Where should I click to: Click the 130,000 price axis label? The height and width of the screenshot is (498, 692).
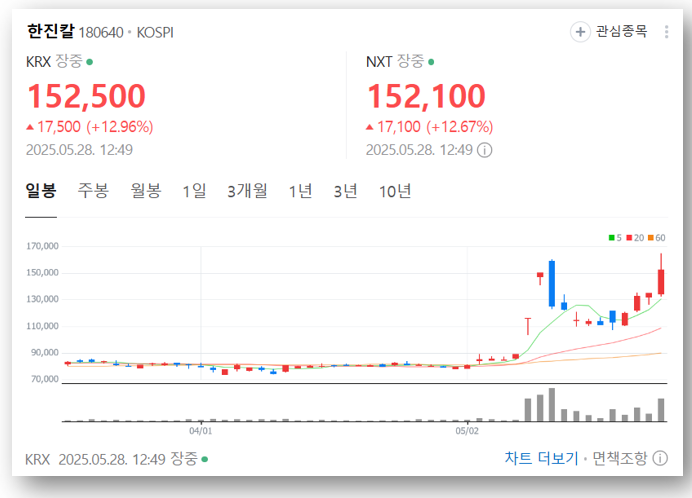tap(42, 299)
